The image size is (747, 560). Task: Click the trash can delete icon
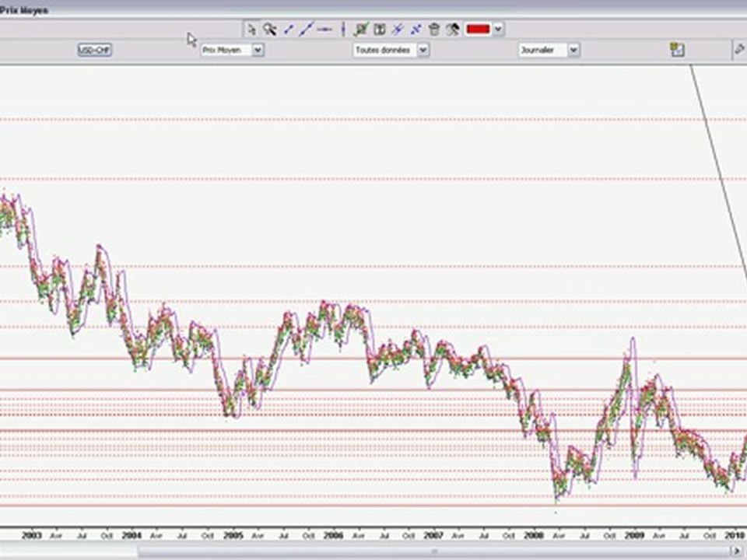(x=433, y=30)
